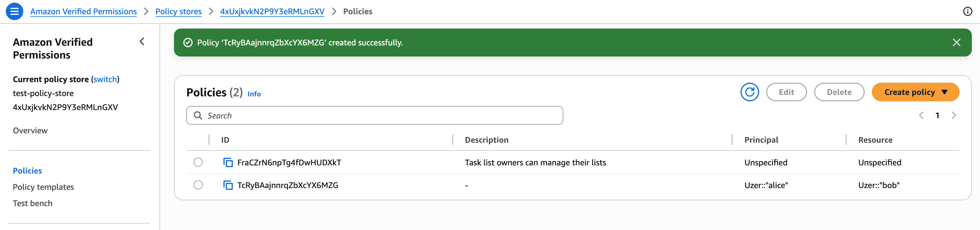This screenshot has width=980, height=230.
Task: Select the TcRyBAajnnrqZbXcYX6MZG policy radio button
Action: [x=198, y=185]
